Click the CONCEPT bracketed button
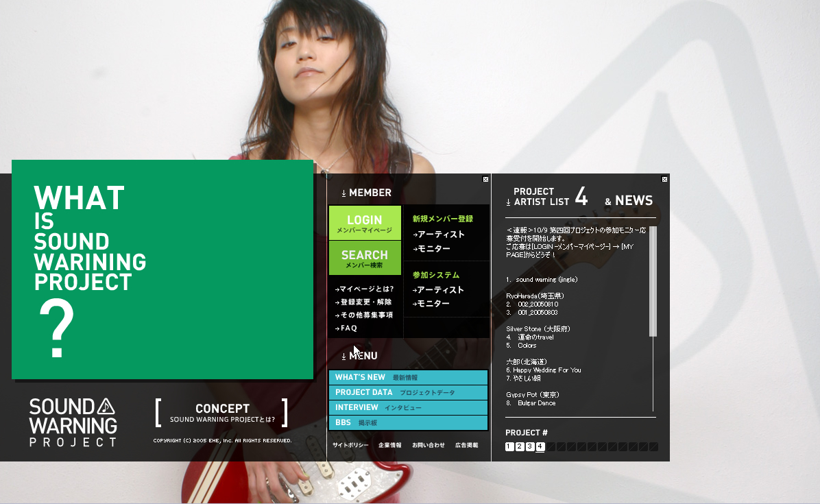820x504 pixels. [x=221, y=413]
